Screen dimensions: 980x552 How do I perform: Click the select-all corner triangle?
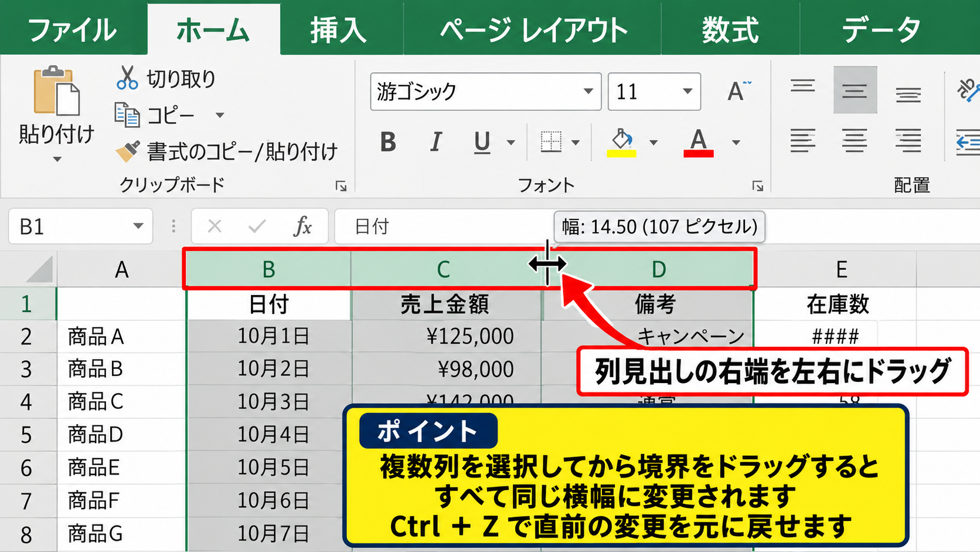coord(39,269)
